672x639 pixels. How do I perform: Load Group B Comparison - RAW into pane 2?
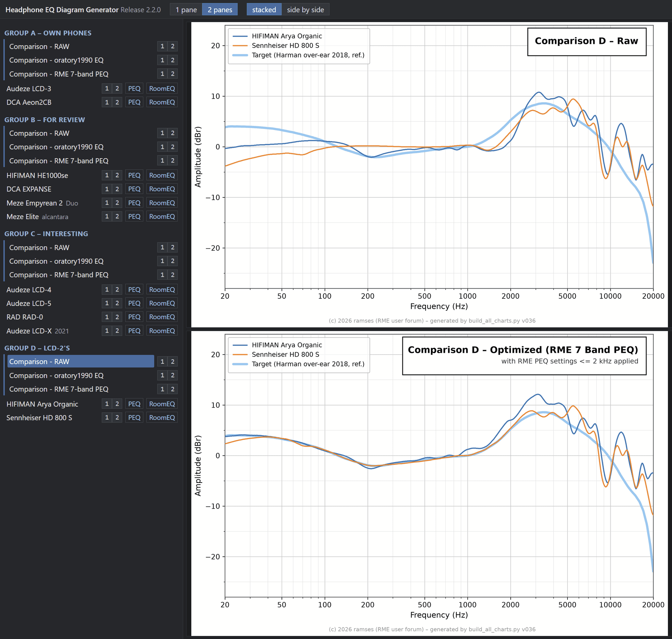pyautogui.click(x=173, y=133)
